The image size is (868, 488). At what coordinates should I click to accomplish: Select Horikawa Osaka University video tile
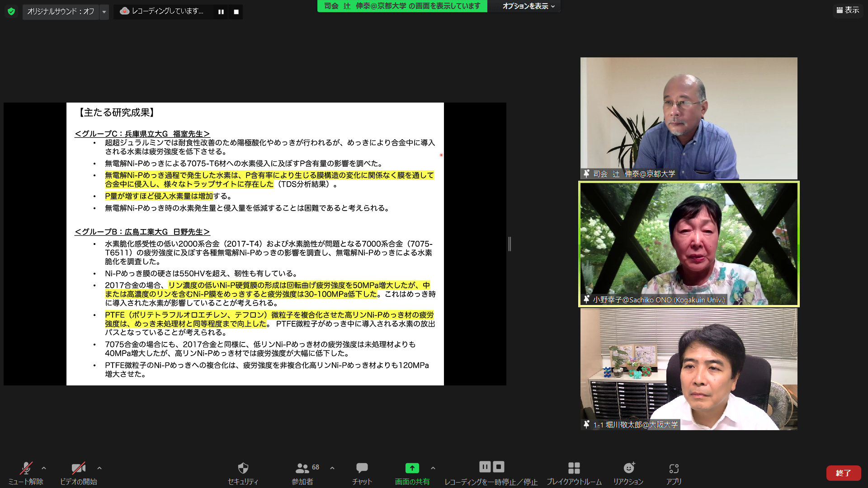point(689,369)
